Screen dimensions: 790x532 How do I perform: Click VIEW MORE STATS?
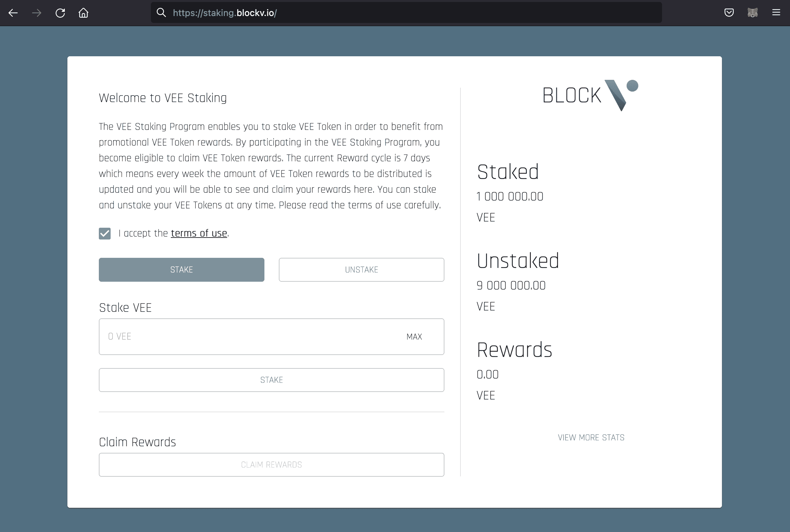tap(590, 437)
